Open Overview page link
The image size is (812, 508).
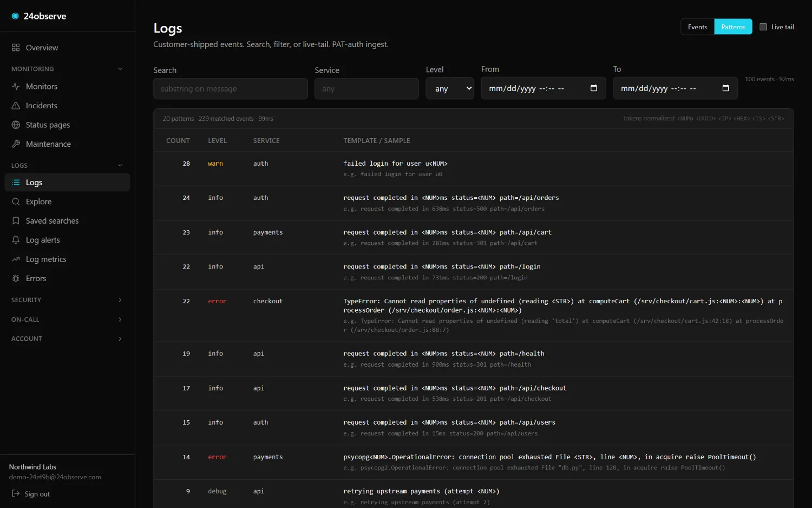(x=67, y=48)
